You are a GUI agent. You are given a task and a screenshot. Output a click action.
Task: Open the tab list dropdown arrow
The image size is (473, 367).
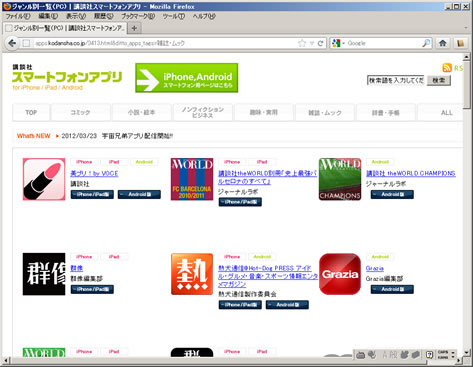[466, 28]
